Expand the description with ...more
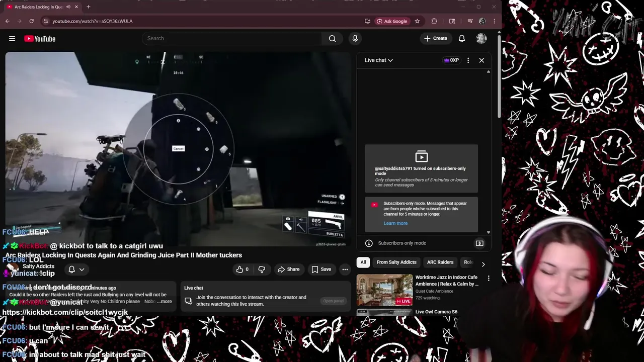 [164, 302]
